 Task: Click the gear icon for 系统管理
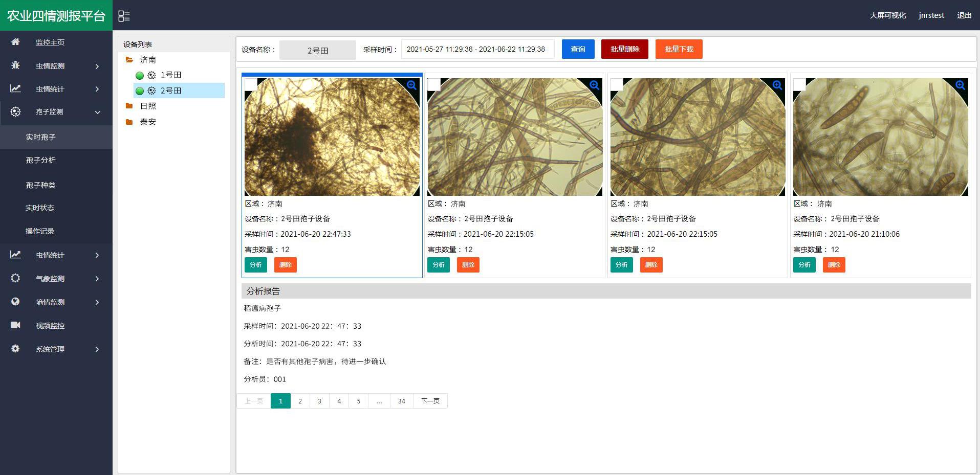[15, 349]
